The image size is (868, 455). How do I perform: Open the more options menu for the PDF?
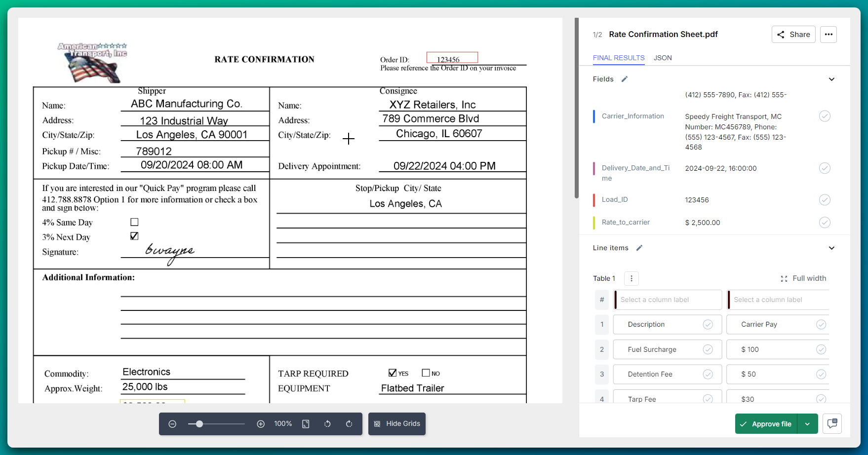click(x=829, y=34)
